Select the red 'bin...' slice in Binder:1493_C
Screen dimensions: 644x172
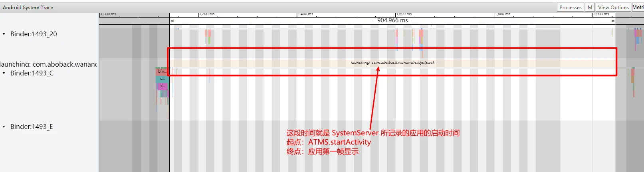[161, 71]
